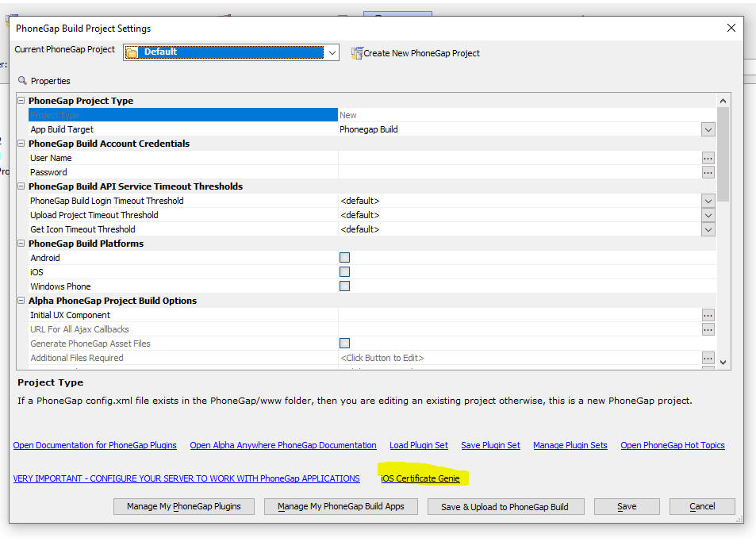This screenshot has width=756, height=553.
Task: Click the Manage Plugin Sets link
Action: pos(570,445)
